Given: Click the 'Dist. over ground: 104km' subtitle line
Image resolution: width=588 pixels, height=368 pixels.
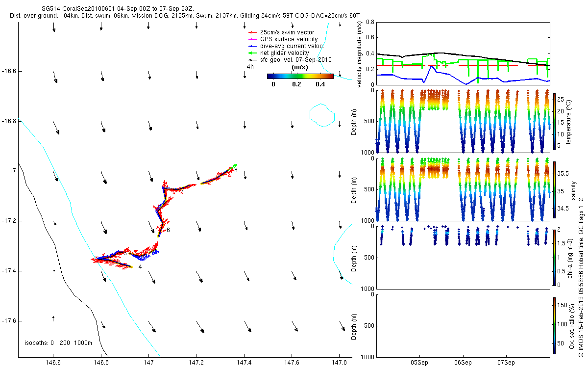Looking at the screenshot, I should tap(185, 16).
